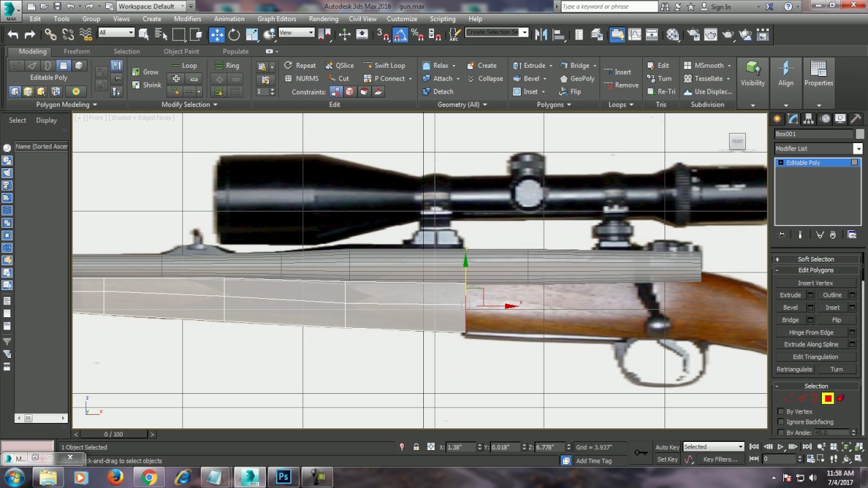Select Element sub-object level icon
868x488 pixels.
[x=840, y=399]
